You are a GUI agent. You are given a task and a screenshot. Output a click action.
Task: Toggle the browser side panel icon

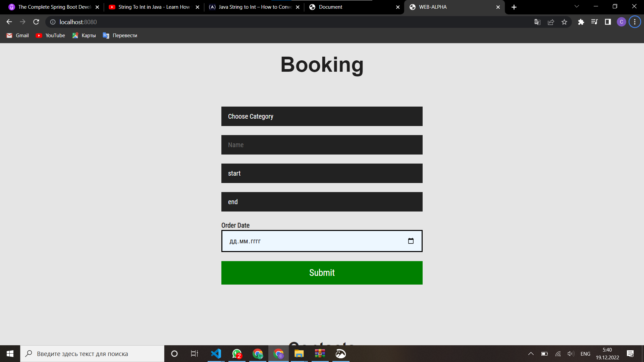tap(608, 22)
